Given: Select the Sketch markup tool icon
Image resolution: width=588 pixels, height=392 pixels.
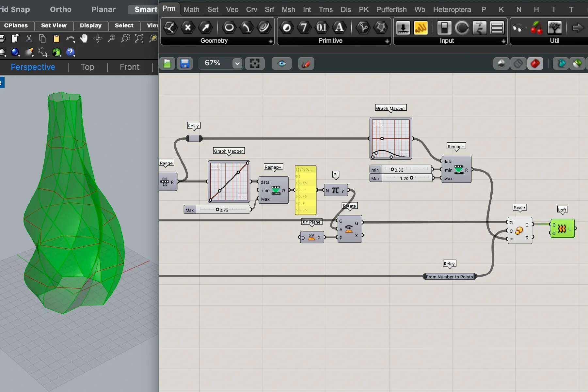Looking at the screenshot, I should tap(306, 63).
